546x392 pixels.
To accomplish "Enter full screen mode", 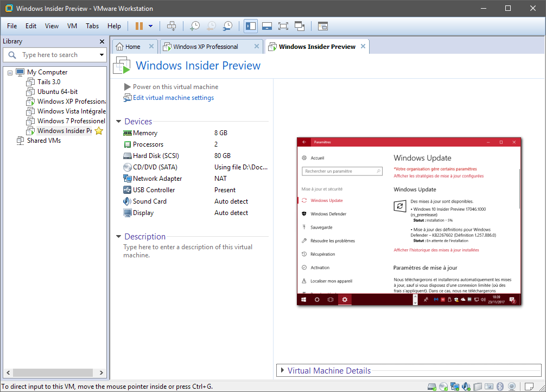I will (x=283, y=26).
